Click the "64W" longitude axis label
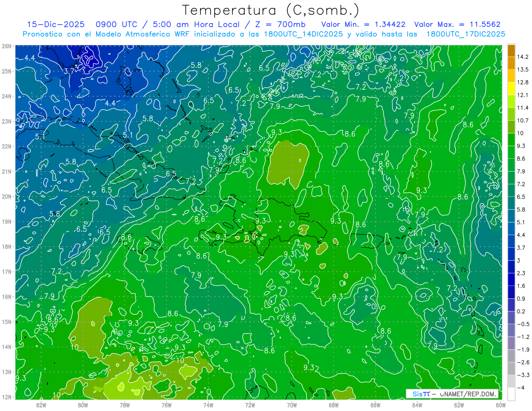Image resolution: width=532 pixels, height=411 pixels. click(x=417, y=405)
